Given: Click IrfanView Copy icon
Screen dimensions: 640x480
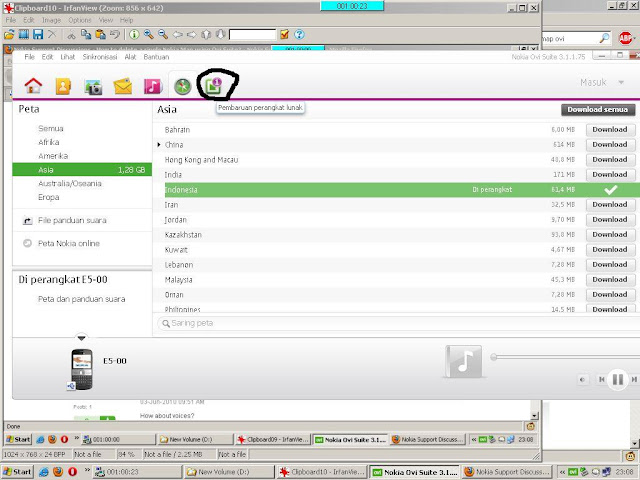Looking at the screenshot, I should (x=86, y=34).
